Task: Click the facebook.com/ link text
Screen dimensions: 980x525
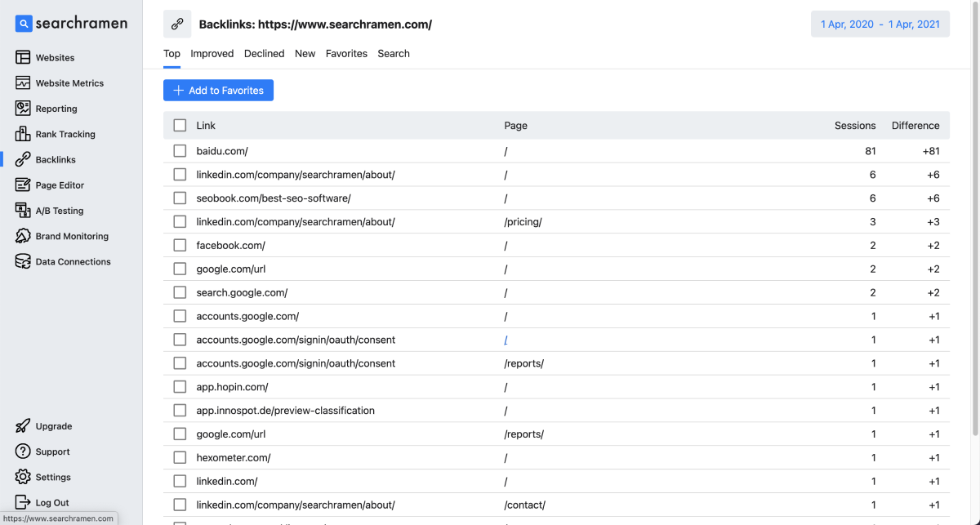Action: pos(230,245)
